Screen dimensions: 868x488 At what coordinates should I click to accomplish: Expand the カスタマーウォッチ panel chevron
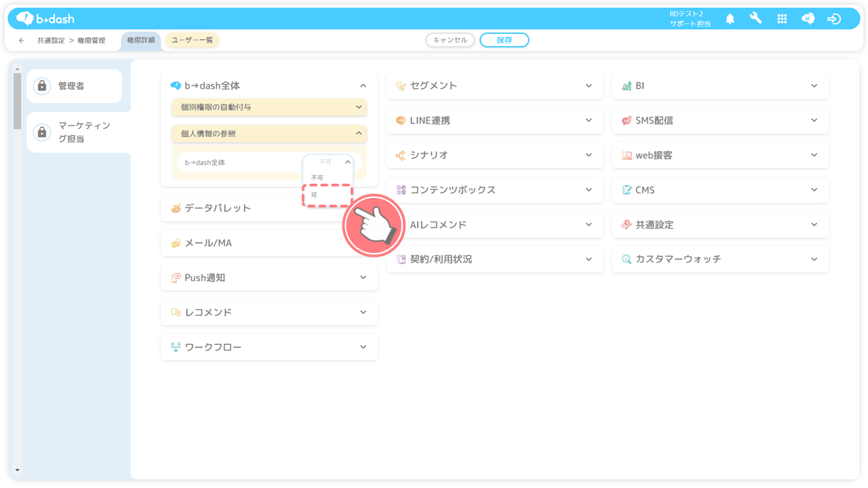[x=814, y=259]
